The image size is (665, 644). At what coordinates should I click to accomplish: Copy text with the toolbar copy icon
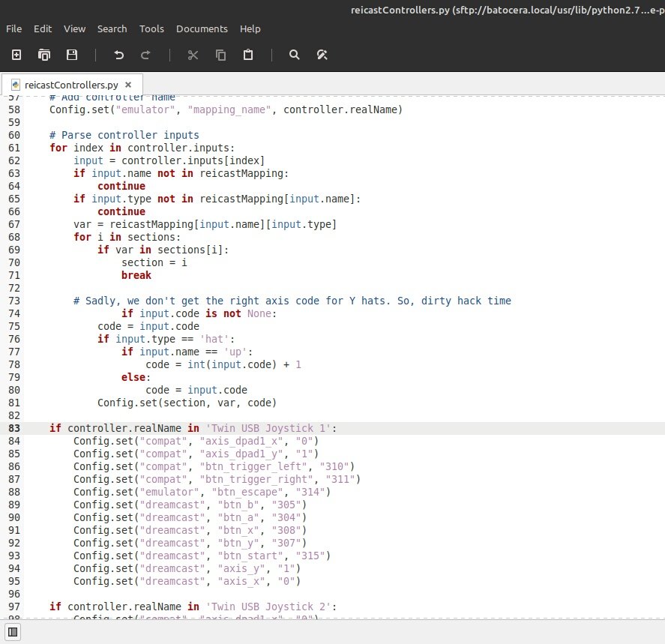point(220,54)
